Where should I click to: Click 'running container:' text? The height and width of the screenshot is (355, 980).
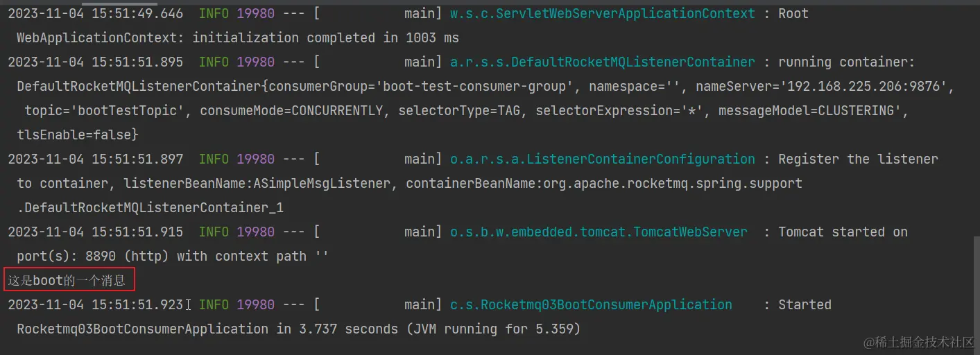pyautogui.click(x=846, y=62)
